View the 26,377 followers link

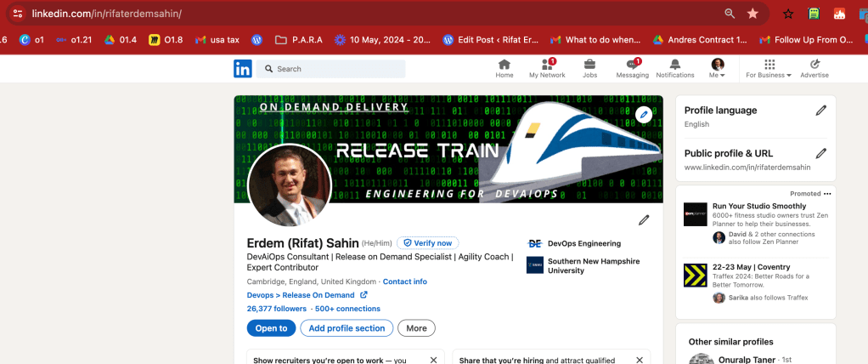(x=276, y=309)
